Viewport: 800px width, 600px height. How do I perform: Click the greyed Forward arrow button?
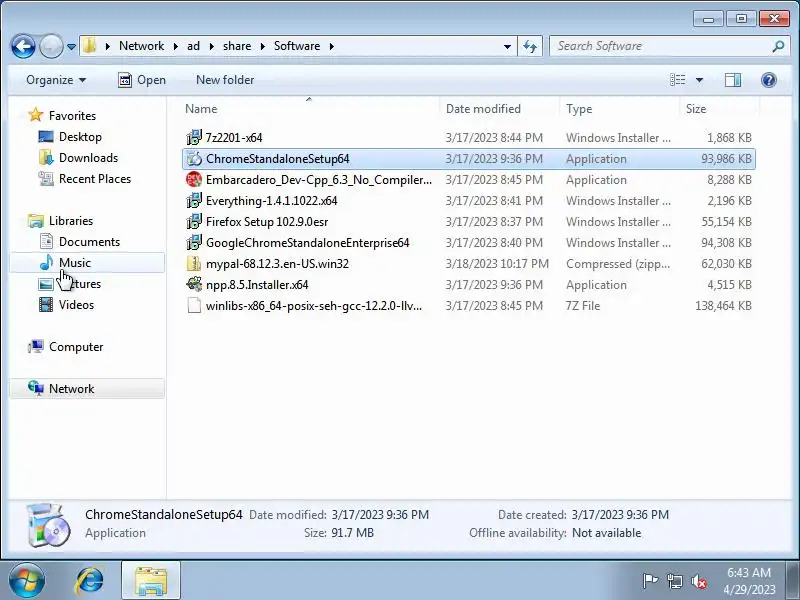[x=51, y=46]
